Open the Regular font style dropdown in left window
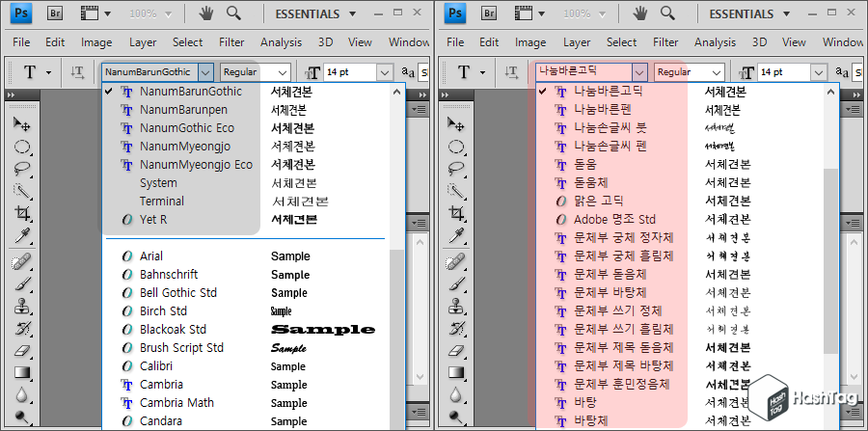Image resolution: width=868 pixels, height=431 pixels. click(283, 72)
